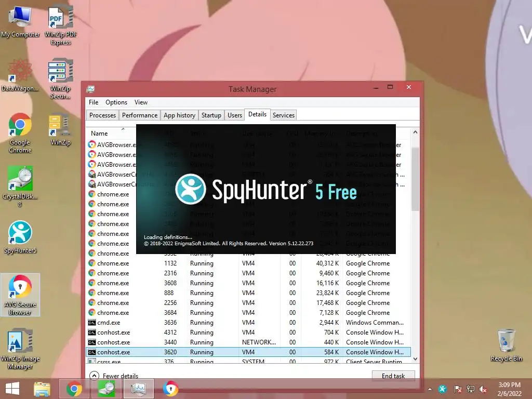Open WinZip Image Manager desktop icon
This screenshot has width=532, height=399.
[x=20, y=349]
